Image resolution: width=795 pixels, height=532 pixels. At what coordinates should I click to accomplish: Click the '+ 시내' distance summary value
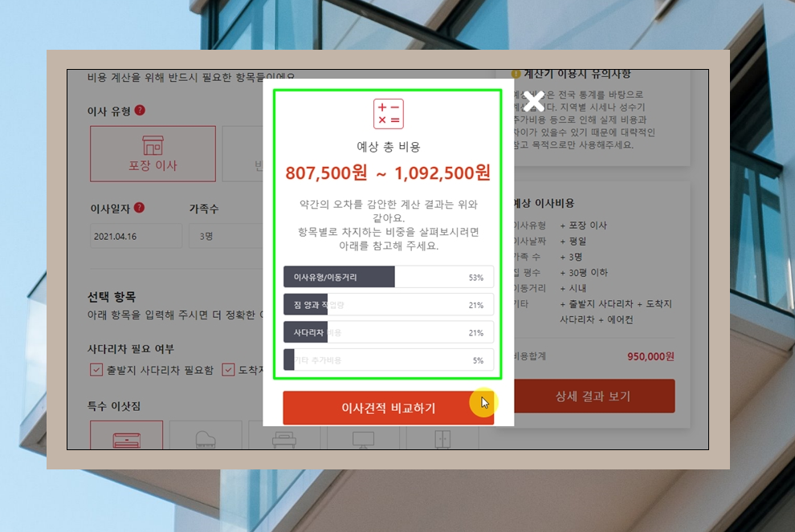[573, 288]
